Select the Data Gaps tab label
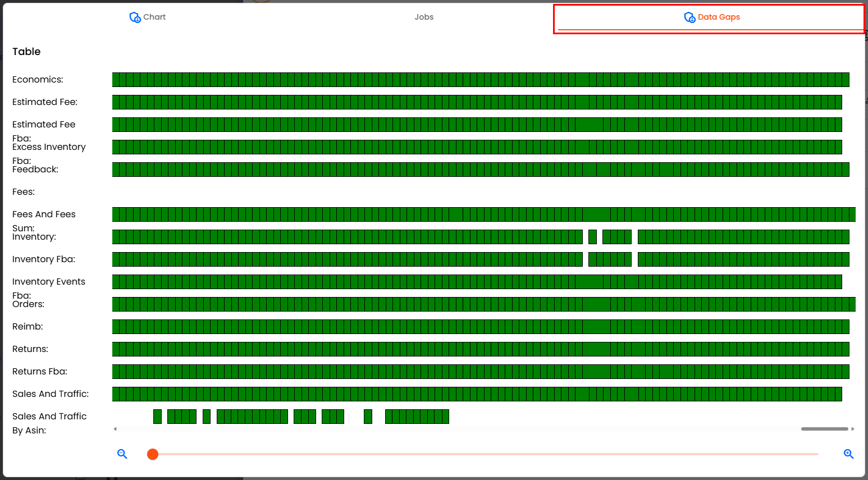868x480 pixels. pos(719,17)
